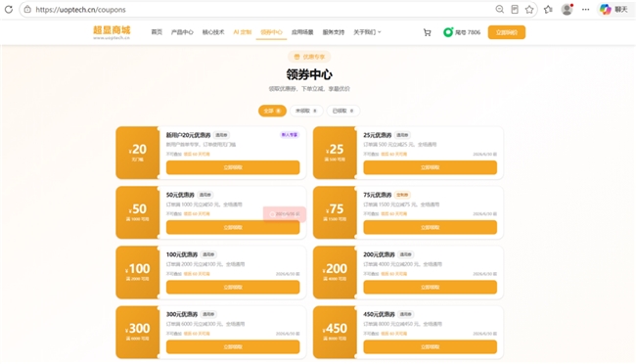Viewport: 636px width, 364px height.
Task: Click the ¥100 coupon value block
Action: click(138, 272)
